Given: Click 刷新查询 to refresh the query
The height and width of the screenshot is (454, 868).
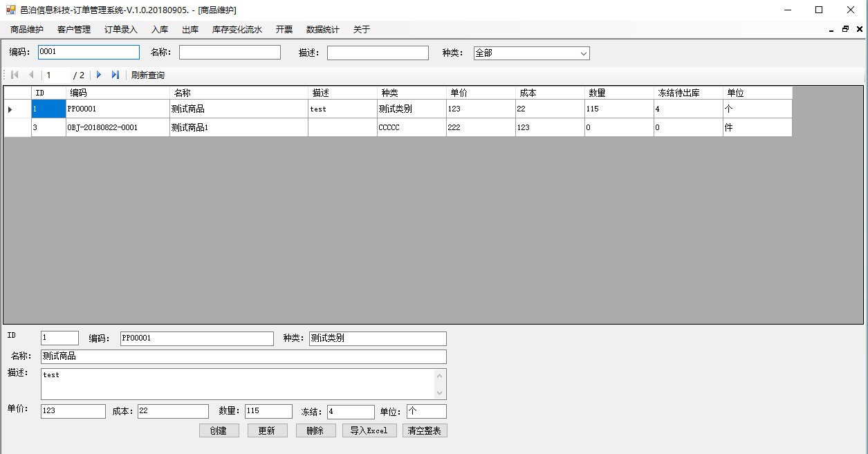Looking at the screenshot, I should tap(148, 75).
